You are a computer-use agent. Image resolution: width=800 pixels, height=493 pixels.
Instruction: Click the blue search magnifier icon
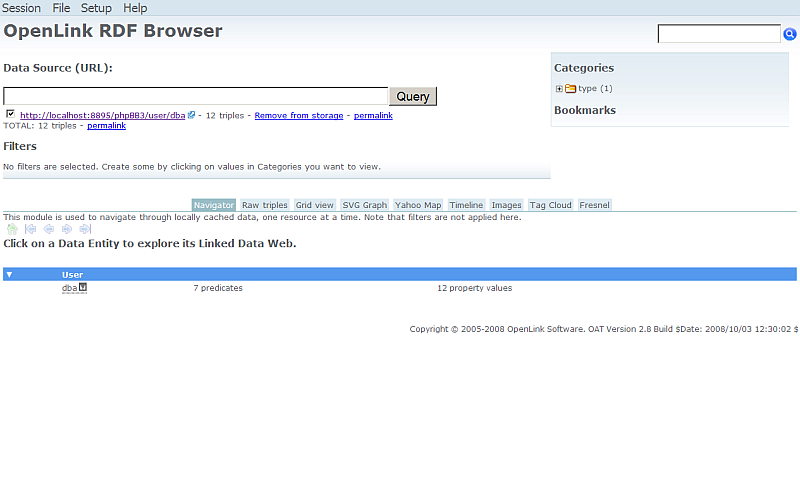(790, 34)
